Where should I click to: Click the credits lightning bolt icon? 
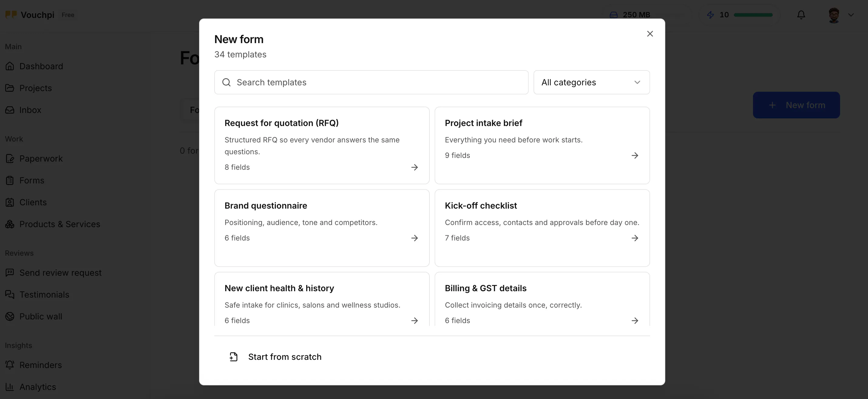(710, 15)
